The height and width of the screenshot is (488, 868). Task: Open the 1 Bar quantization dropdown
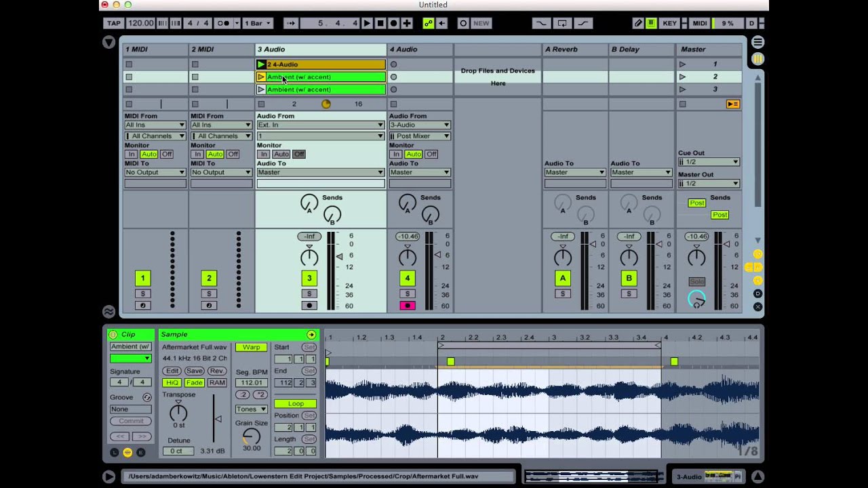point(258,23)
